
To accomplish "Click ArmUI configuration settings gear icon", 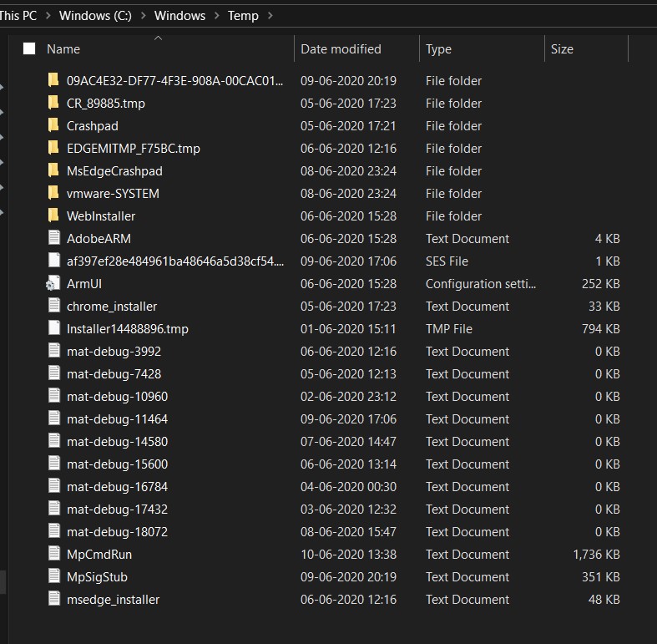I will [x=53, y=283].
